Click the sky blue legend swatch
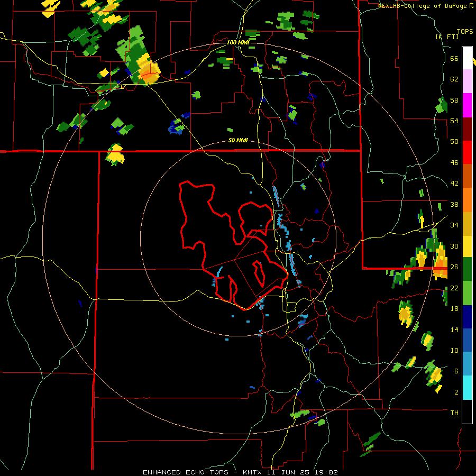 click(467, 364)
